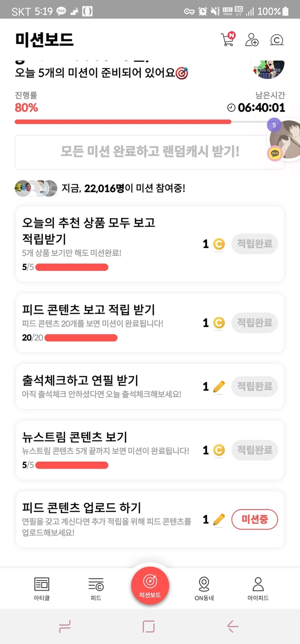The height and width of the screenshot is (644, 300).
Task: Tap the add friend icon
Action: pyautogui.click(x=252, y=39)
